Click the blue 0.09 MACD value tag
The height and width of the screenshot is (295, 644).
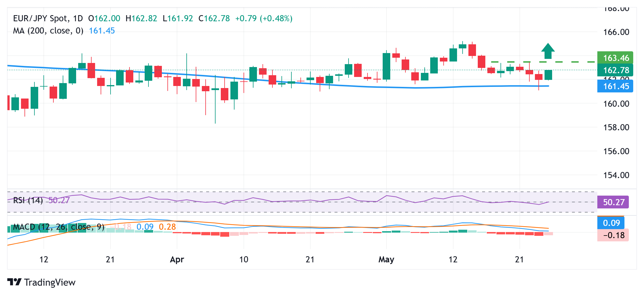[611, 223]
